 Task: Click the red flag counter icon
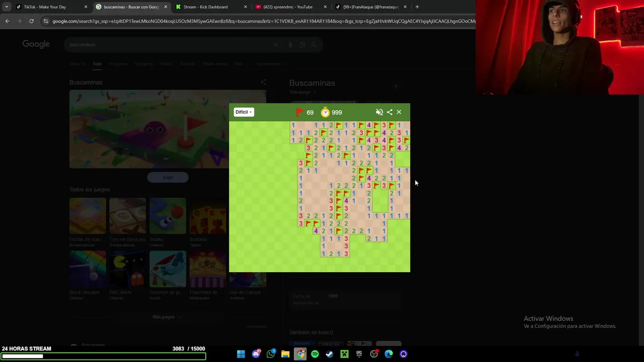(300, 112)
